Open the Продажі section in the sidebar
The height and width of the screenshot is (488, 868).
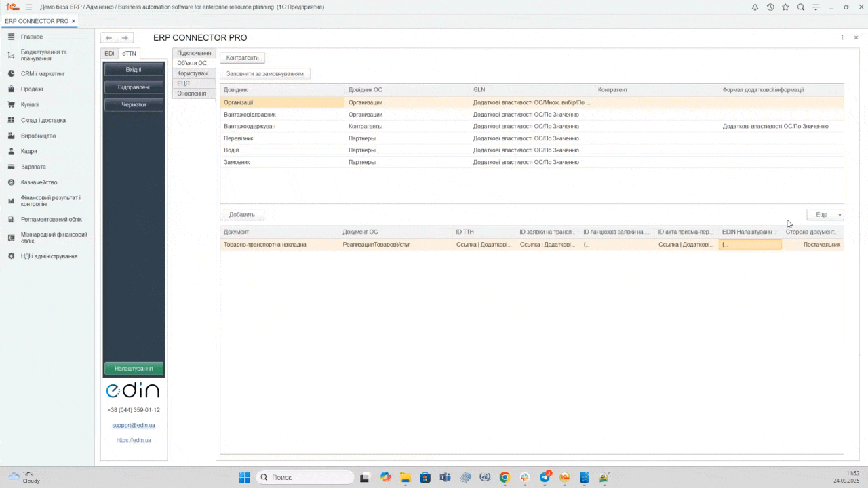[32, 89]
